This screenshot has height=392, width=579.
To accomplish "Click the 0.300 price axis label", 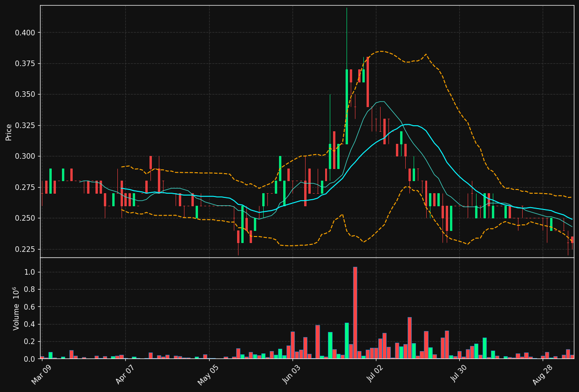I will click(26, 156).
